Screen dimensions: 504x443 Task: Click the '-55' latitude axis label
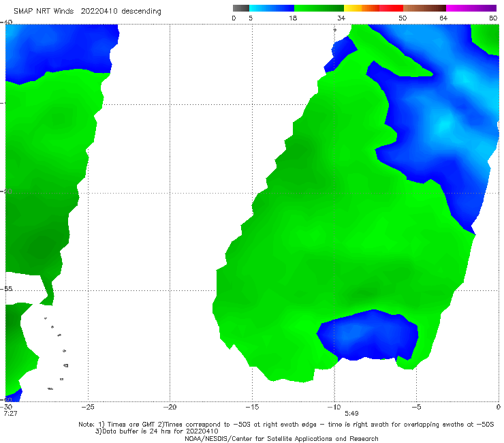[7, 289]
